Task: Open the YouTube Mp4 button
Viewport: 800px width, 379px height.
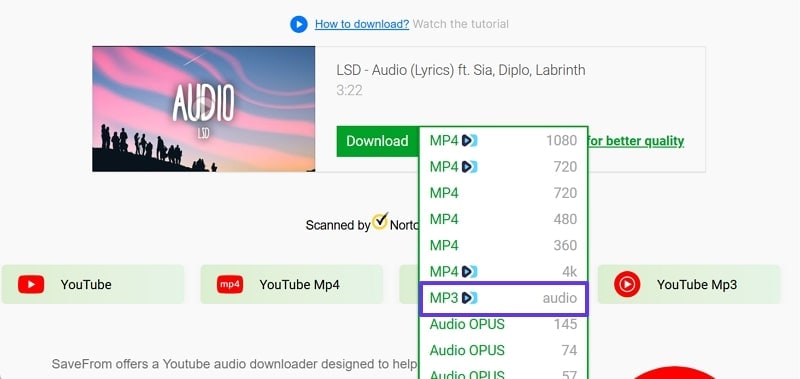Action: 291,285
